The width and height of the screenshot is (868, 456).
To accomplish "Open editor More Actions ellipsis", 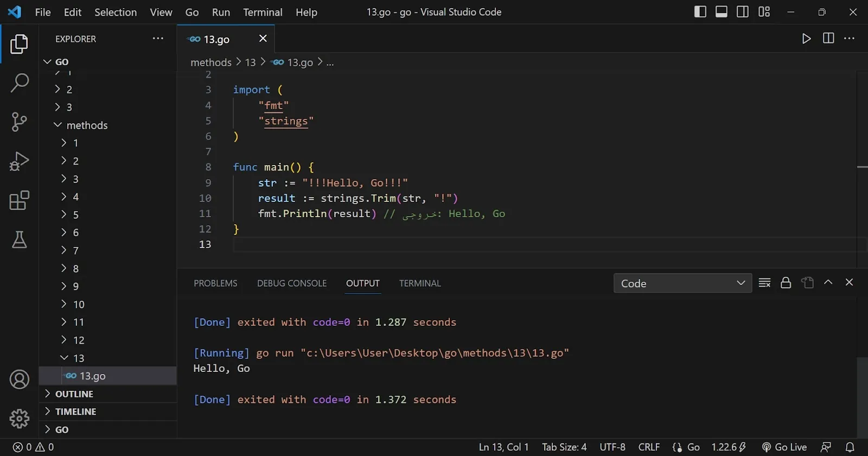I will tap(850, 39).
